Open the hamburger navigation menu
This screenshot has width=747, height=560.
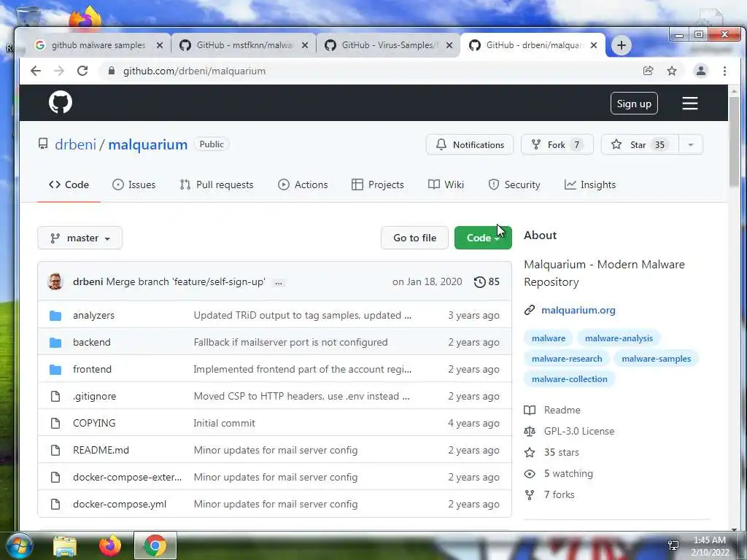[x=690, y=104]
